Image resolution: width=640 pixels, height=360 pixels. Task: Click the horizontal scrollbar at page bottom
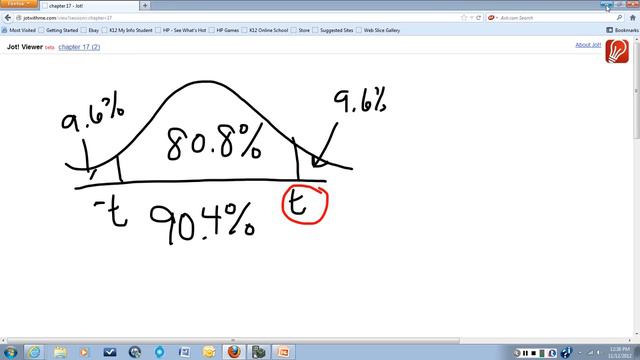coord(233,340)
